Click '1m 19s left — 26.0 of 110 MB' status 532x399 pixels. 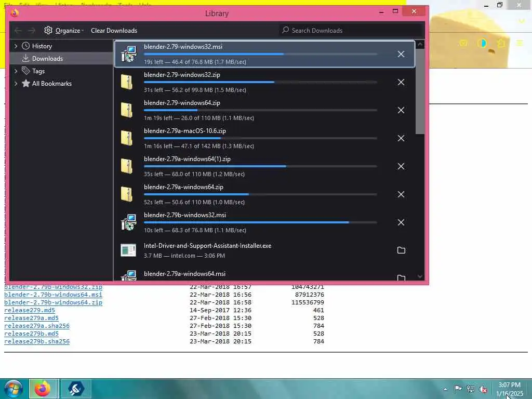(199, 118)
